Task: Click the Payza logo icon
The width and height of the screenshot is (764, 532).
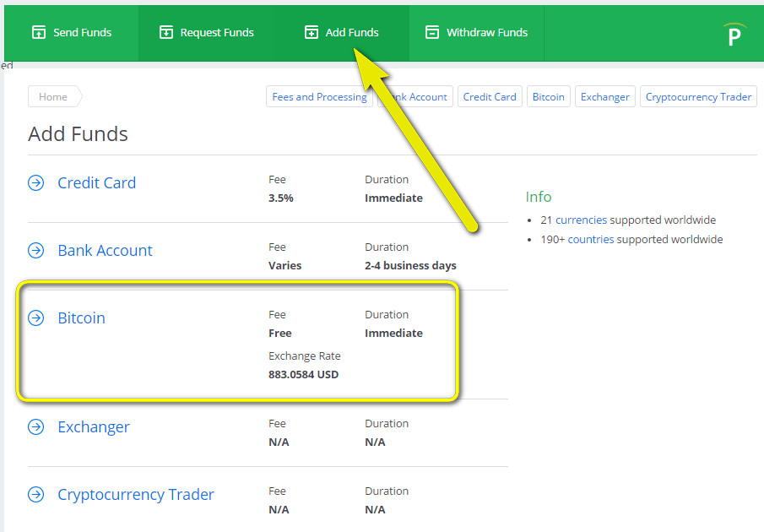Action: pos(734,35)
